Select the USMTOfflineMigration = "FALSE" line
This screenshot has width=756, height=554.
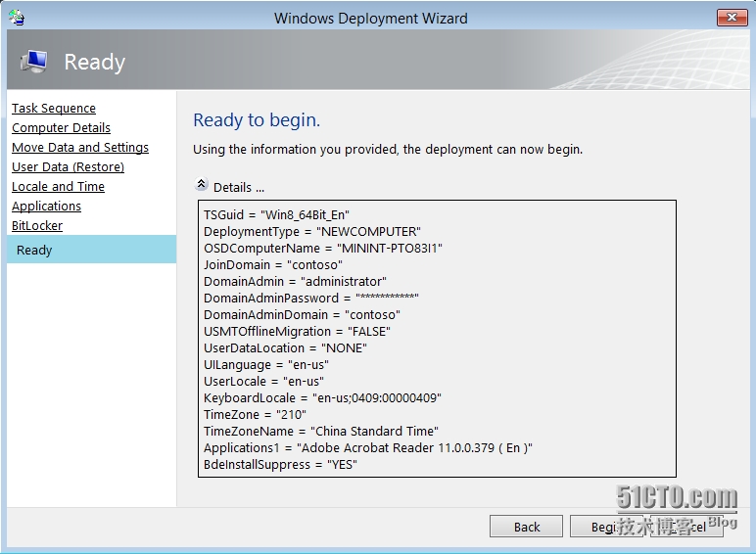[x=297, y=332]
